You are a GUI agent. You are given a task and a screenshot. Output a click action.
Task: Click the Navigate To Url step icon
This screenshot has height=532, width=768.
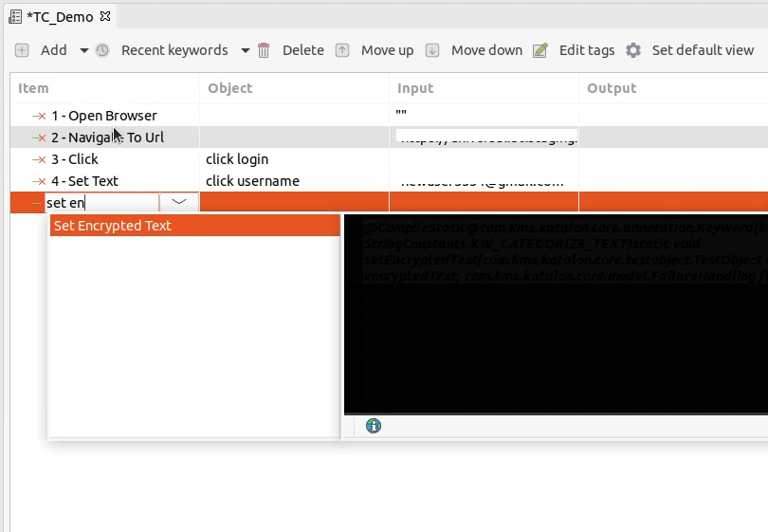coord(39,138)
